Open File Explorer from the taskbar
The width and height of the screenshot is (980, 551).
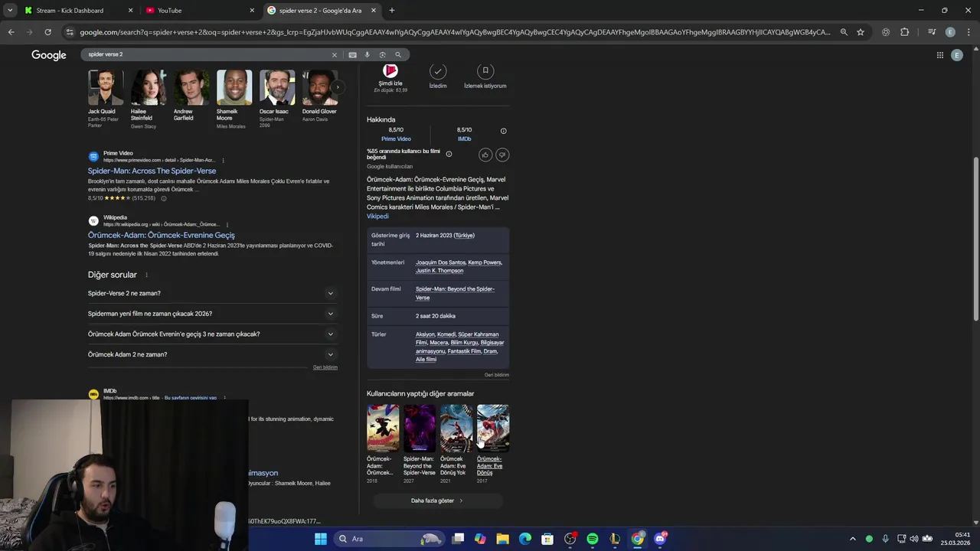coord(502,539)
